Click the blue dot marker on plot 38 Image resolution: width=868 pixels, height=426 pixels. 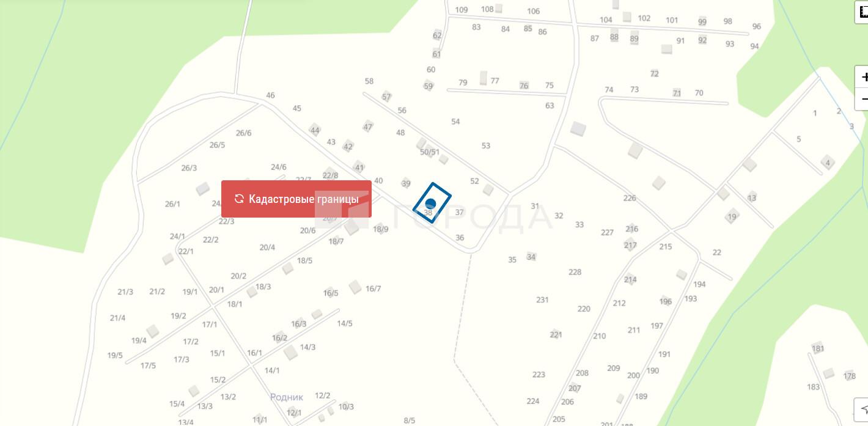coord(430,204)
